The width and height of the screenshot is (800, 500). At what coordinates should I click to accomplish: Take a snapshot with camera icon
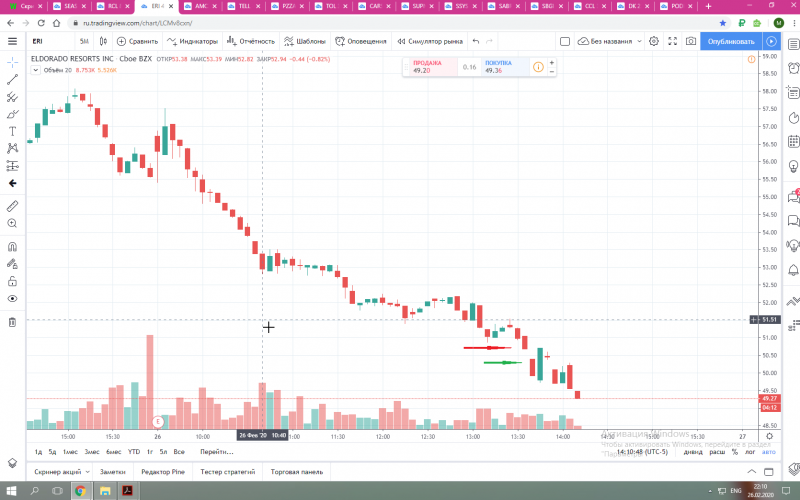click(x=691, y=41)
